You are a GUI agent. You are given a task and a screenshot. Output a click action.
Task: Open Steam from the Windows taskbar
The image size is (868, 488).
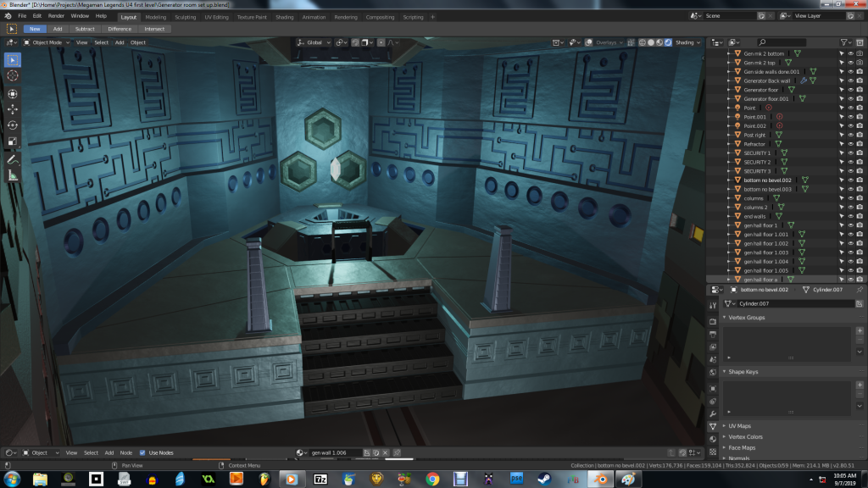[x=543, y=479]
